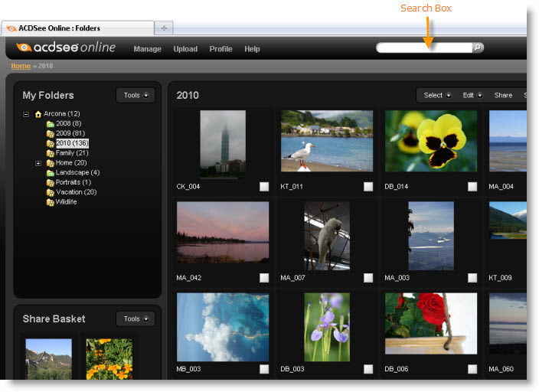The height and width of the screenshot is (392, 539).
Task: Open the CK_004 tower thumbnail
Action: [223, 144]
